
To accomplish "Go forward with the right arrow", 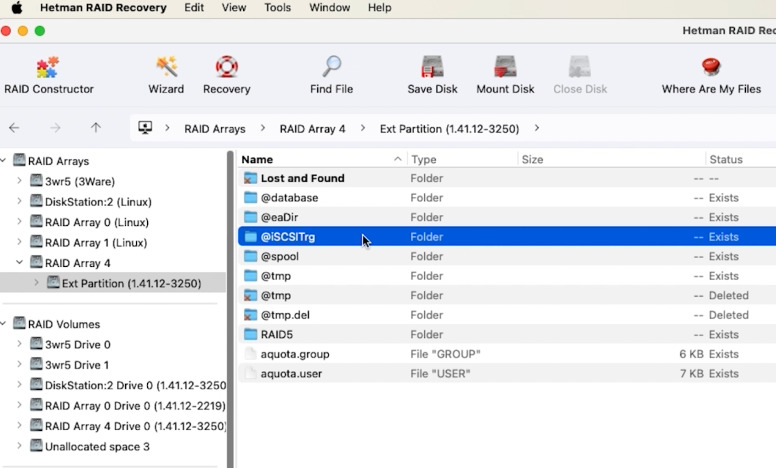I will [x=55, y=128].
